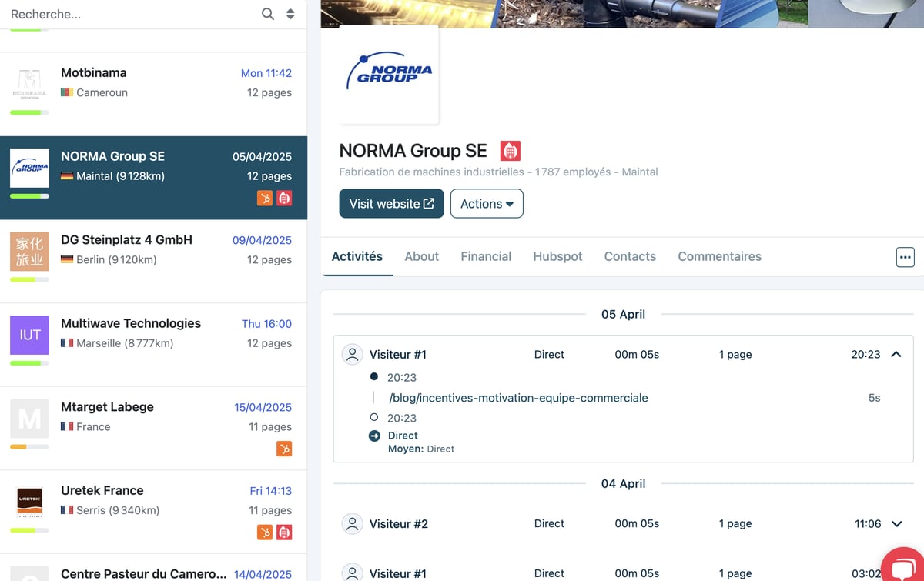
Task: Open the Actions dropdown
Action: 487,203
